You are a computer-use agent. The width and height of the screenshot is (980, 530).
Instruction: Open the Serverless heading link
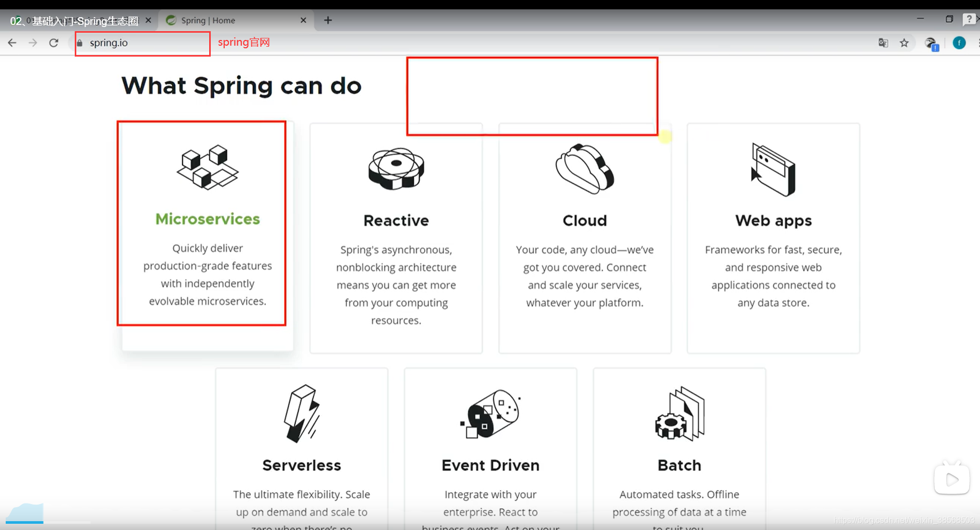[x=302, y=465]
